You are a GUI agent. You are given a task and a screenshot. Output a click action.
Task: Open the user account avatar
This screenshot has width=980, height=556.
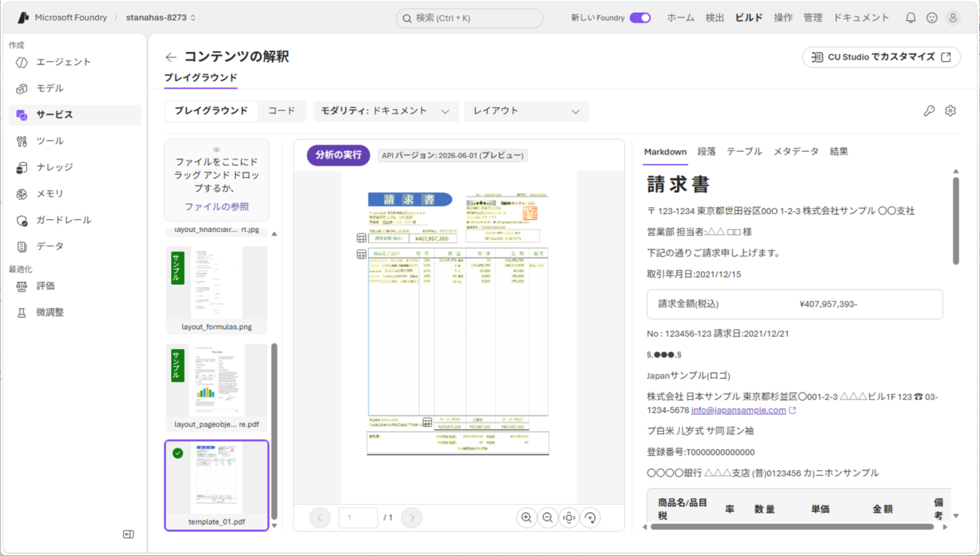(x=953, y=17)
